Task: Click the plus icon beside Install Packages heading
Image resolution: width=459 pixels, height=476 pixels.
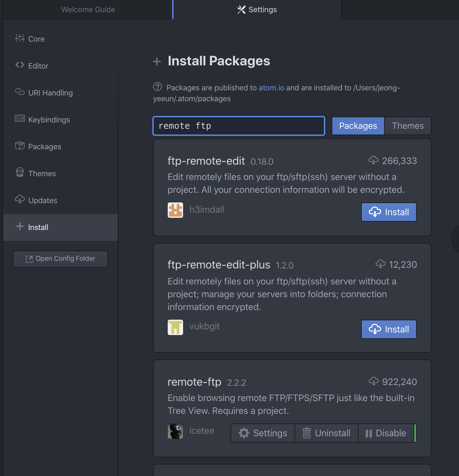Action: (157, 62)
